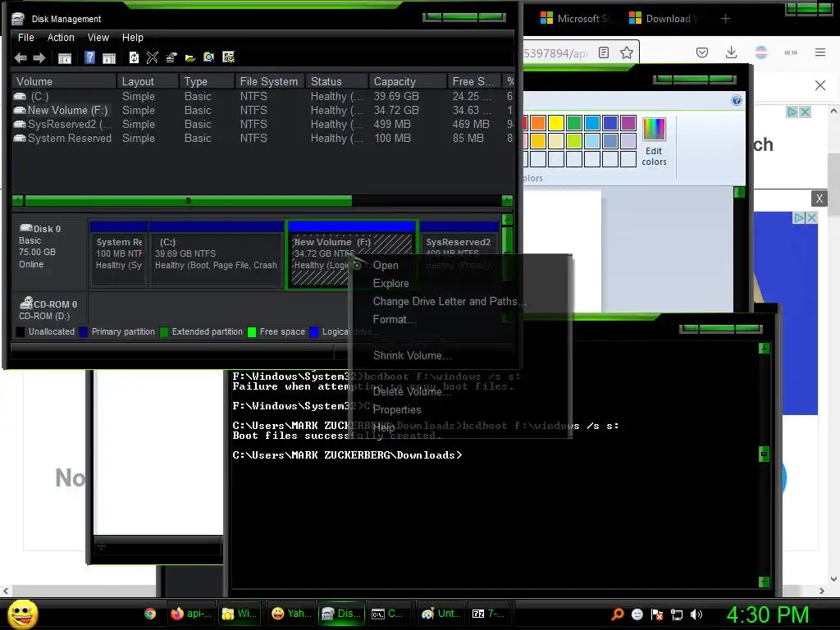Select the SysReserved2 volume row in list
840x630 pixels.
click(x=262, y=125)
